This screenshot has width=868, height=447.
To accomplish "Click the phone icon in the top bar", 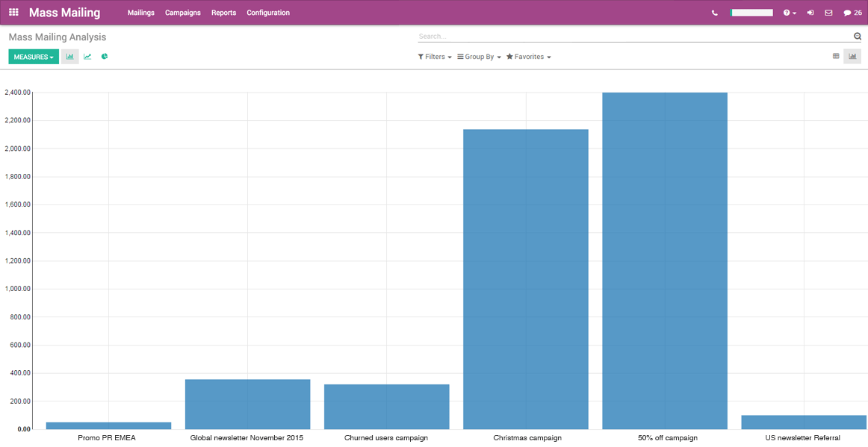I will tap(715, 12).
